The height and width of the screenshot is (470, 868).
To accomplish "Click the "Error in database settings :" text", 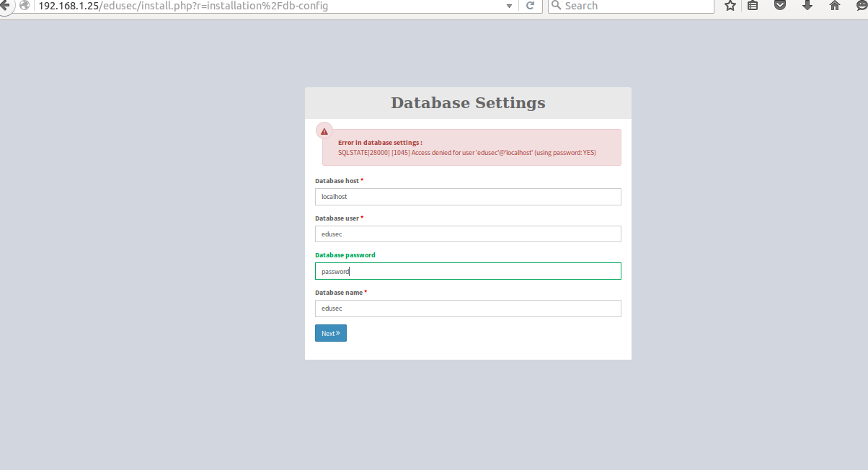I will (x=380, y=143).
